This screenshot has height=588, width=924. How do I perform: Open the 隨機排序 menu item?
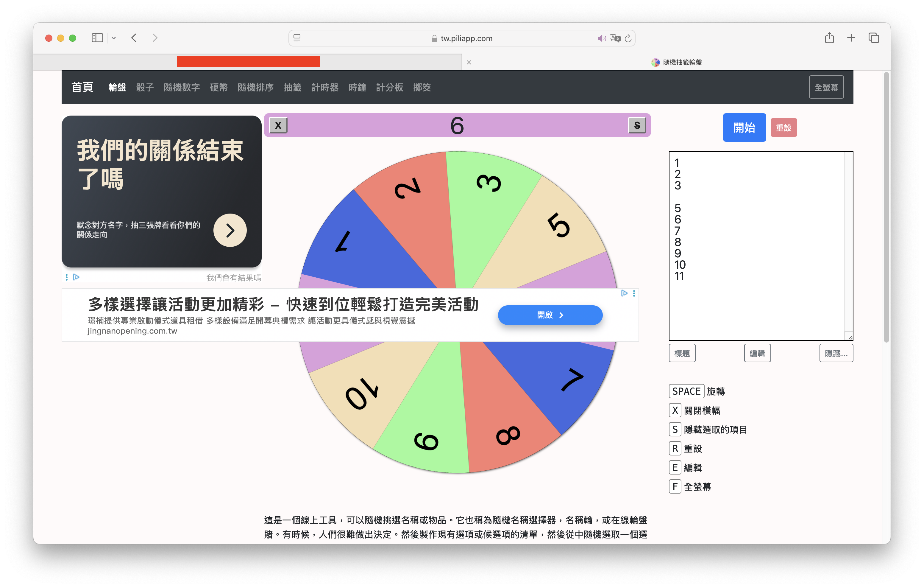[x=255, y=88]
